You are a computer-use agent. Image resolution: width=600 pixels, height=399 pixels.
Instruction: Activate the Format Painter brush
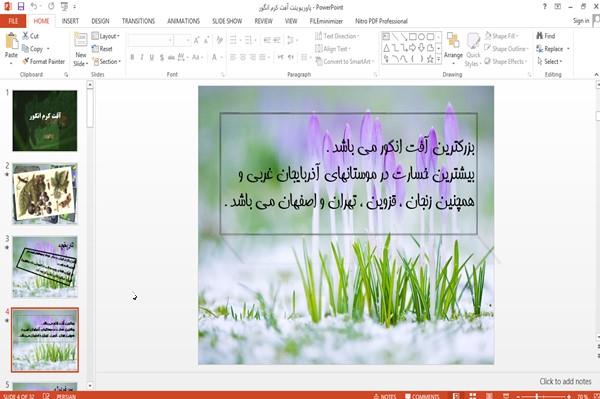point(43,61)
